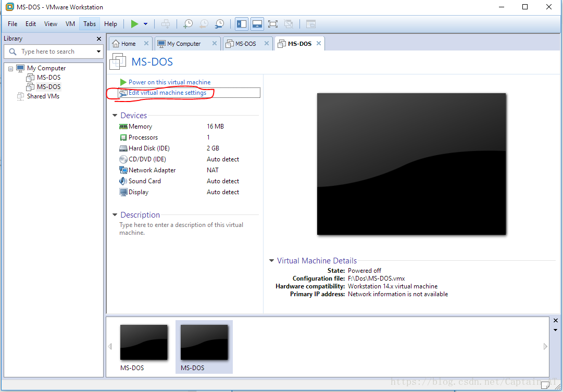The image size is (563, 392).
Task: Click the green Power On toolbar button
Action: click(135, 24)
